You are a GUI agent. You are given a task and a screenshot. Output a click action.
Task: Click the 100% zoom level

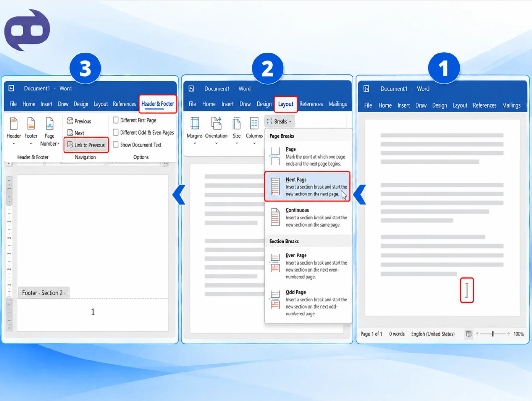click(518, 334)
